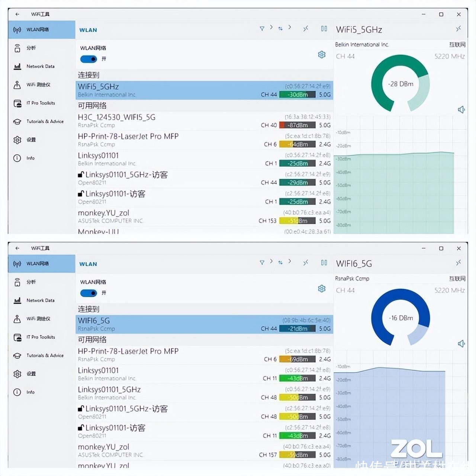Screen dimensions: 476x476
Task: Select WLAN网络 in WiFi5_5GHz window sidebar
Action: (x=42, y=30)
